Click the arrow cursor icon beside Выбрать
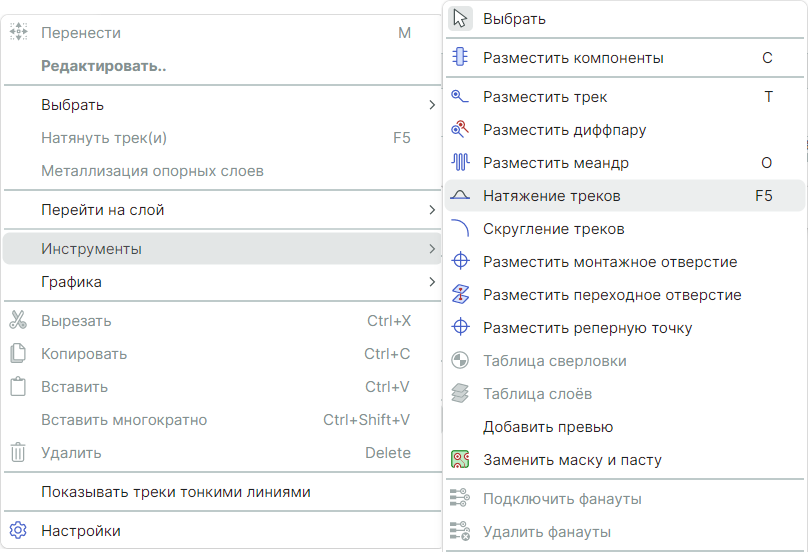Image resolution: width=808 pixels, height=552 pixels. point(460,18)
